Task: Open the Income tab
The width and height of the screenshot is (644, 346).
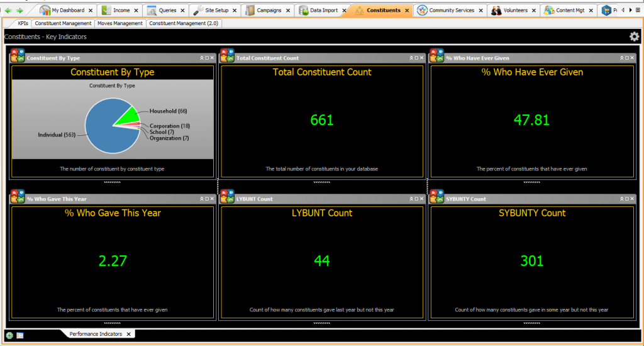Action: [121, 10]
